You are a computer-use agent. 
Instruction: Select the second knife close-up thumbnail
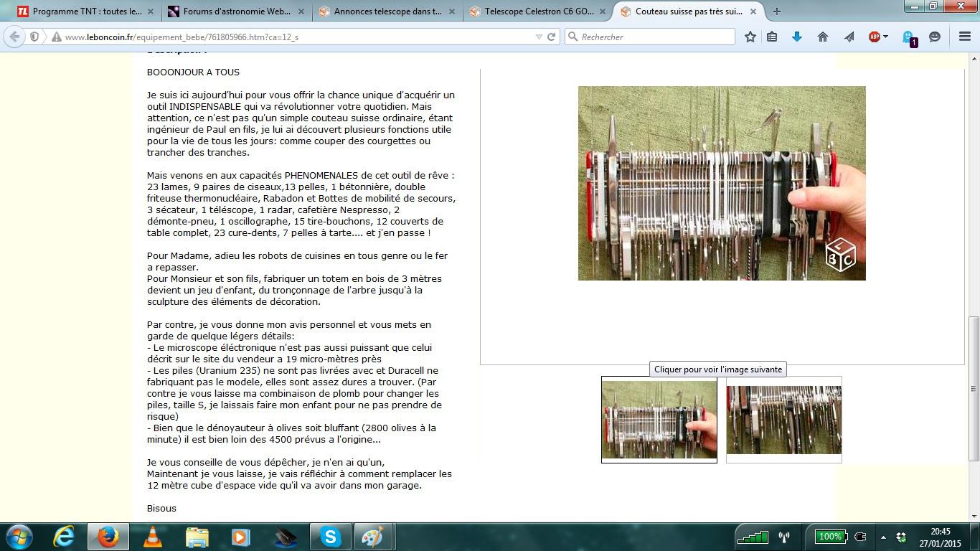click(784, 420)
